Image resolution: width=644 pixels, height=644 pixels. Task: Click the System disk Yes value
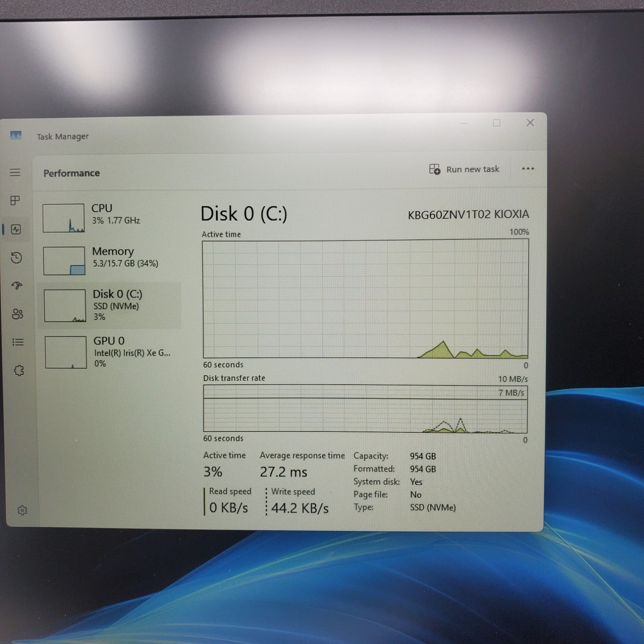click(x=416, y=482)
